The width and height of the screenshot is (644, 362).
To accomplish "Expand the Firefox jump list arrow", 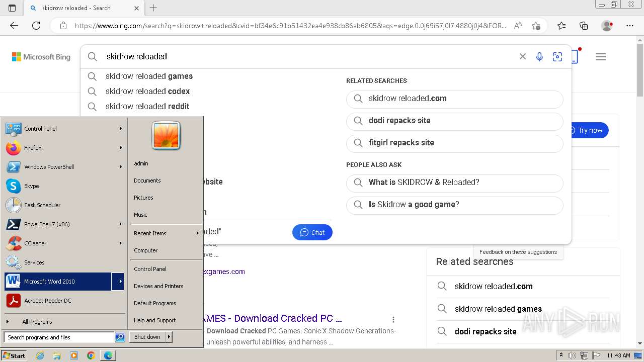I will pyautogui.click(x=120, y=148).
